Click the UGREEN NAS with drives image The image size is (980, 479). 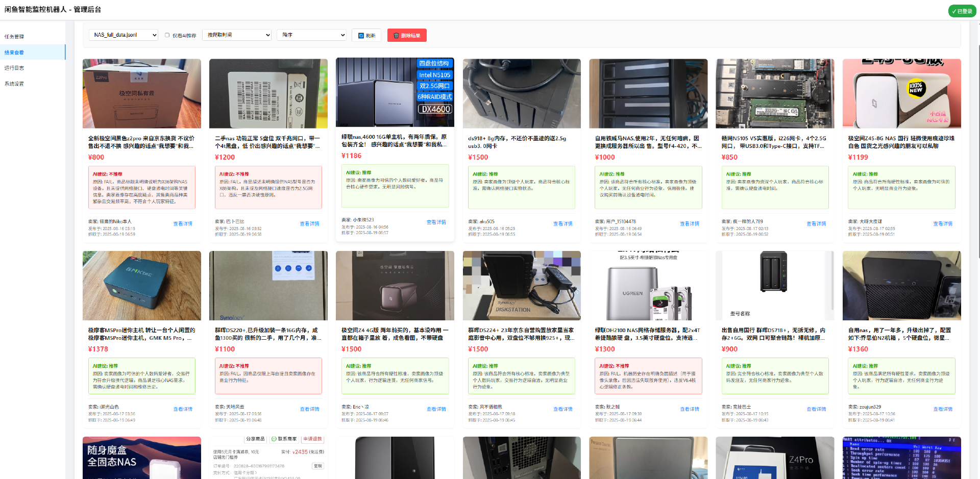tap(648, 286)
